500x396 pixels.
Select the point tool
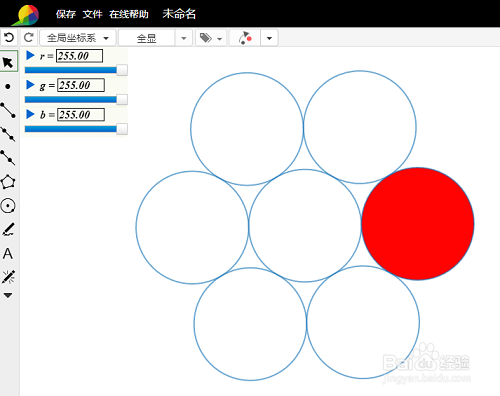tap(8, 87)
